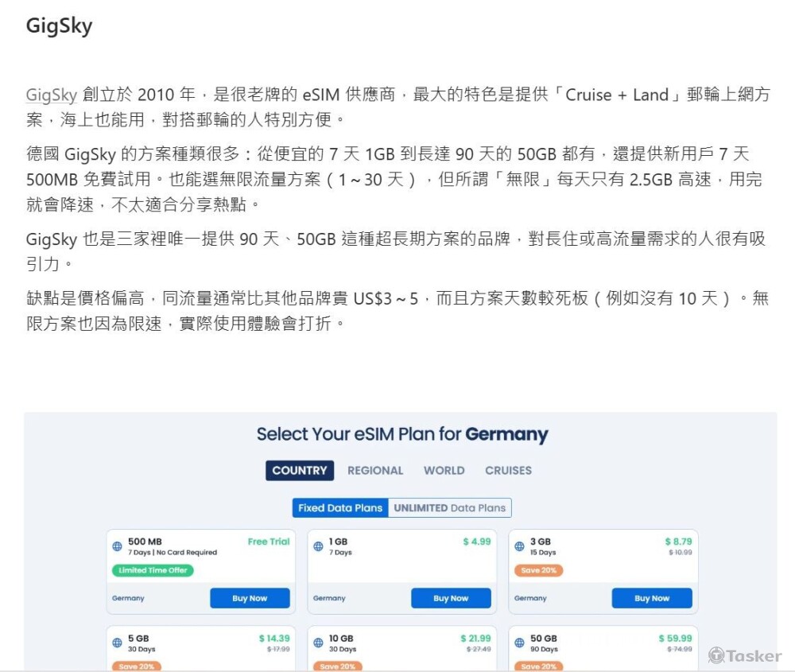
Task: Click the globe icon on the 1 GB plan
Action: (317, 546)
